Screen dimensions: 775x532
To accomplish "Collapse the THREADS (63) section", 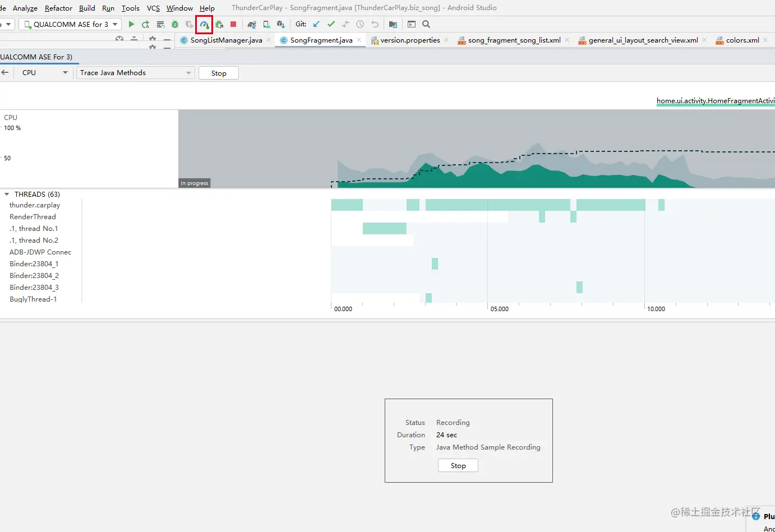I will tap(7, 195).
